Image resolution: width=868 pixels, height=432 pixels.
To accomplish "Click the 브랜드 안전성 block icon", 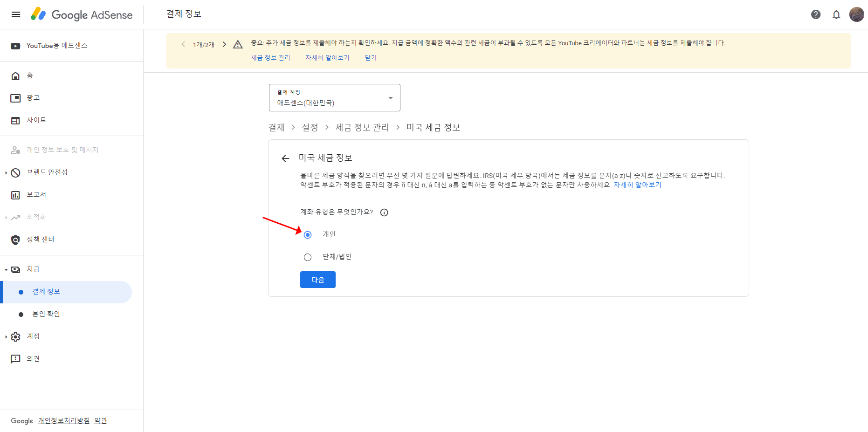I will pos(15,172).
